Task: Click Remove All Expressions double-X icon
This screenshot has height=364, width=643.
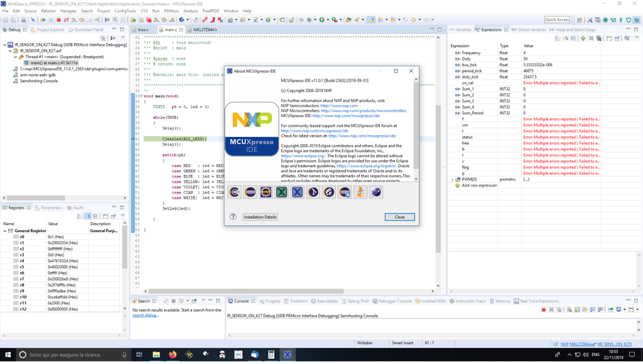Action: (x=599, y=38)
